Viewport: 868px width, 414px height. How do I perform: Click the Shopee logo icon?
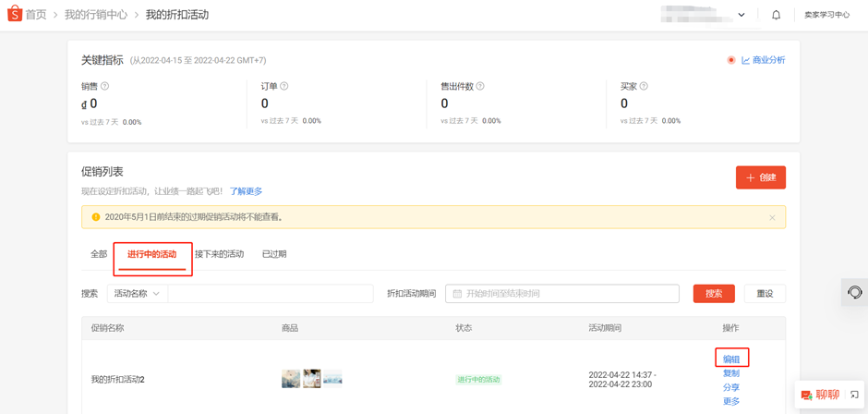tap(14, 15)
